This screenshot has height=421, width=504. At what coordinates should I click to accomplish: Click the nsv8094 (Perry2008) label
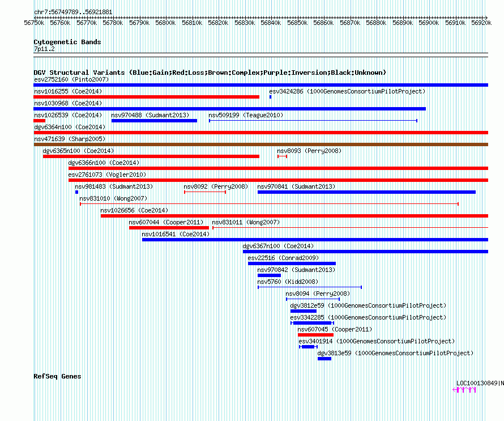point(318,294)
